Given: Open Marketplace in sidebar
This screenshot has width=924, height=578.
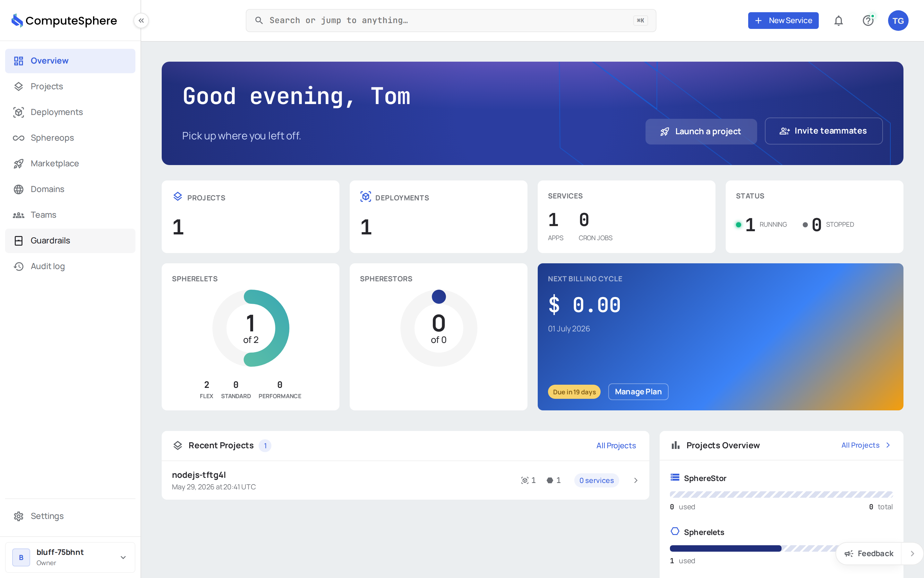Looking at the screenshot, I should 70,164.
